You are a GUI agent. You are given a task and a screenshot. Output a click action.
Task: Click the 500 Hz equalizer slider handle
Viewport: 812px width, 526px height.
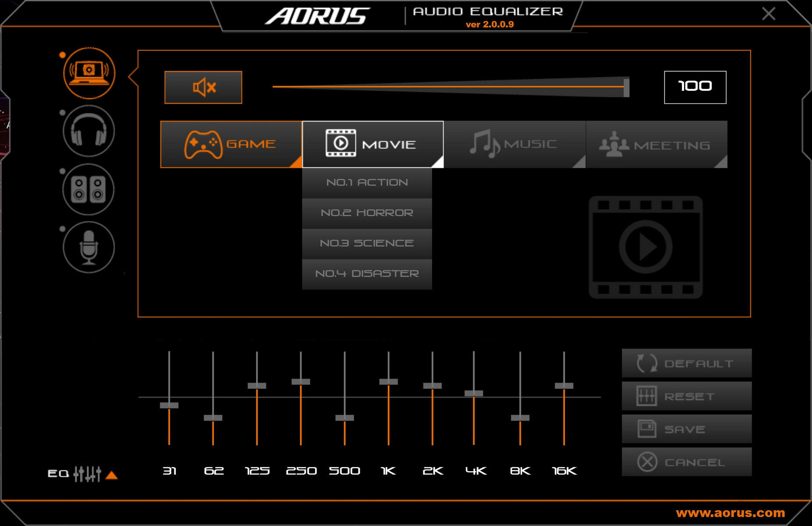[x=344, y=418]
